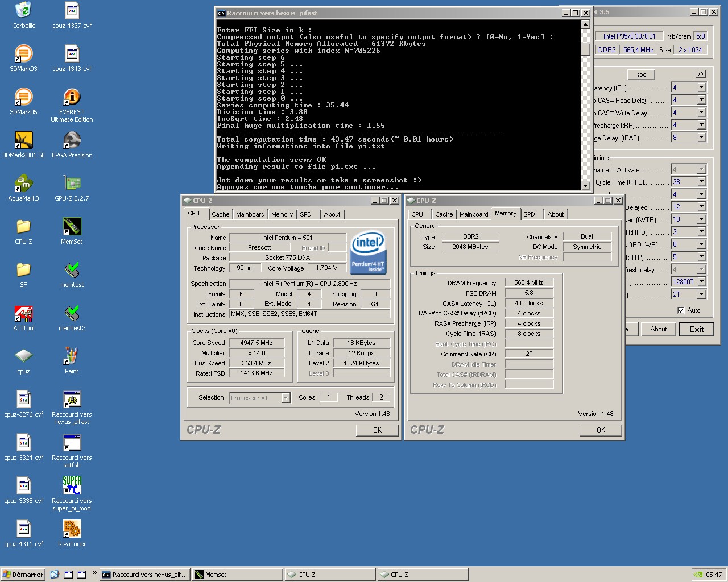Switch to SPD tab in left CPU-Z
Viewport: 728px width, 582px height.
coord(306,214)
